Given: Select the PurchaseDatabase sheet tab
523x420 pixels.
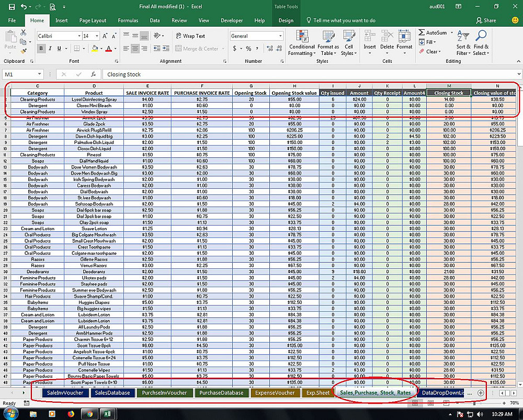Looking at the screenshot, I should coord(221,393).
